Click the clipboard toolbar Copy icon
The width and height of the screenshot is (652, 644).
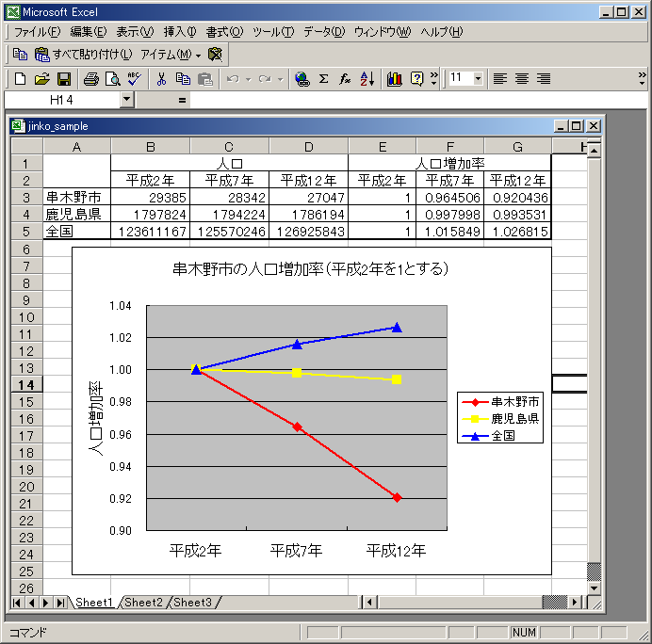tap(20, 54)
